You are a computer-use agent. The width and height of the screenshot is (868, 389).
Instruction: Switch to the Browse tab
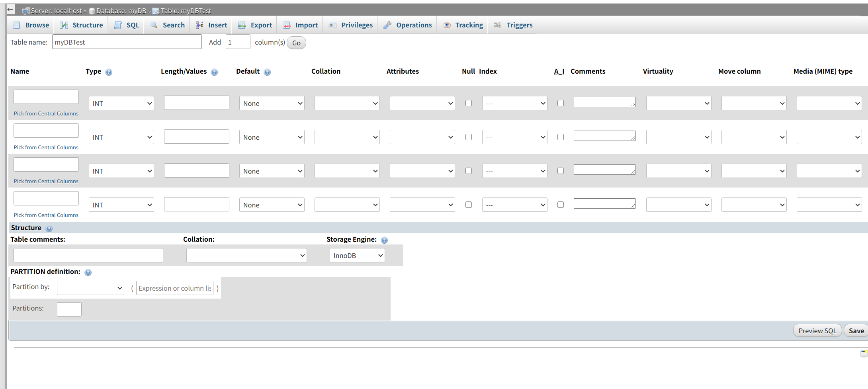[x=31, y=25]
